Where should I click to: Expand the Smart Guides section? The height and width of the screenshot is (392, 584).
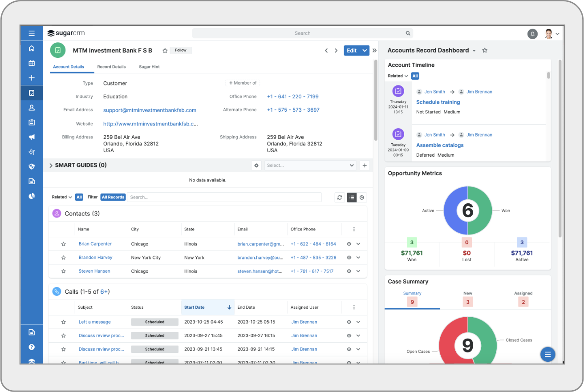click(51, 166)
